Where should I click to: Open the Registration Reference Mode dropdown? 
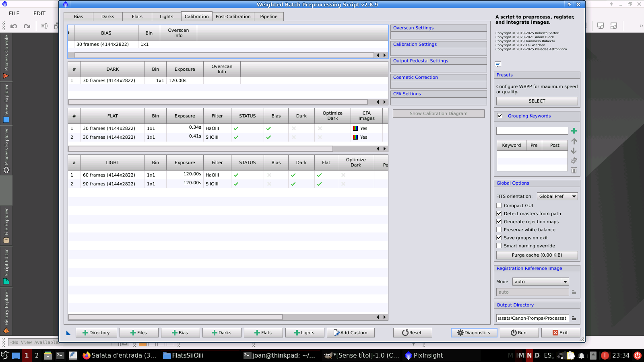pos(541,282)
